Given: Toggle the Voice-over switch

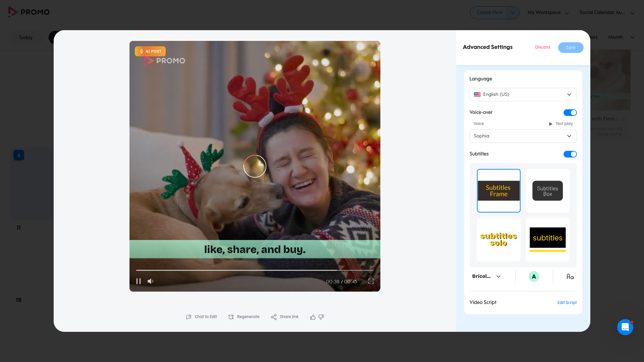Looking at the screenshot, I should [x=570, y=113].
